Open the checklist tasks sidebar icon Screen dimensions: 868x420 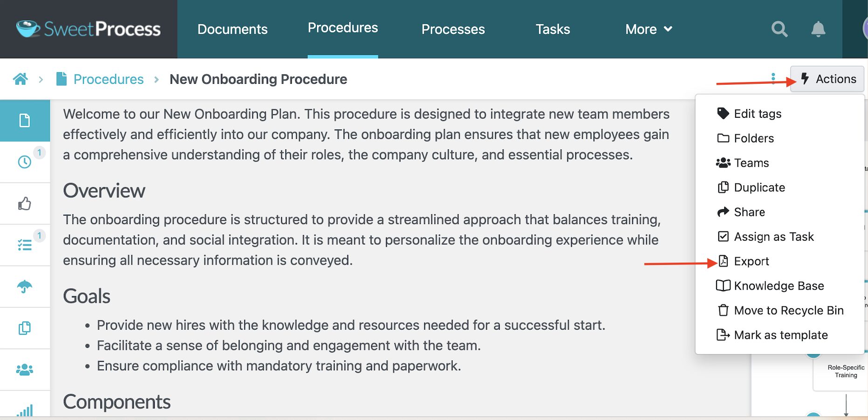click(25, 245)
